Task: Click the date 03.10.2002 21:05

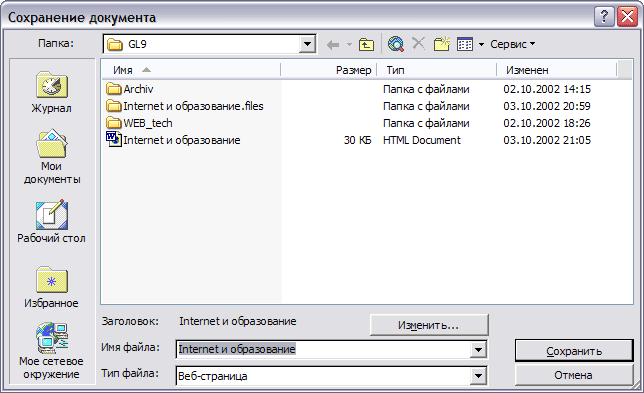Action: click(547, 140)
